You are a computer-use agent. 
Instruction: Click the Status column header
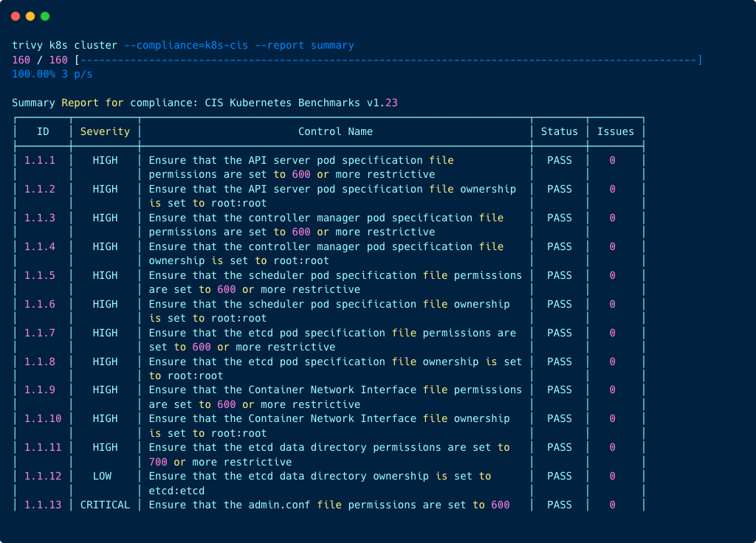tap(560, 131)
